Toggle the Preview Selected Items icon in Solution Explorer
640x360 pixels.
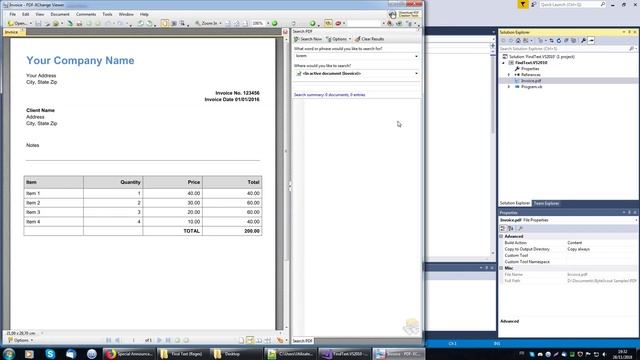(591, 41)
